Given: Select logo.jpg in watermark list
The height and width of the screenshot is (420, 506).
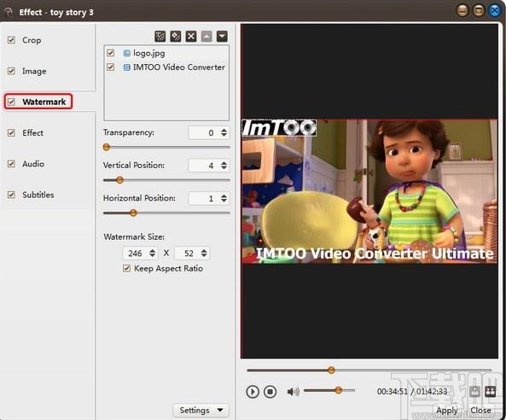Looking at the screenshot, I should (149, 53).
